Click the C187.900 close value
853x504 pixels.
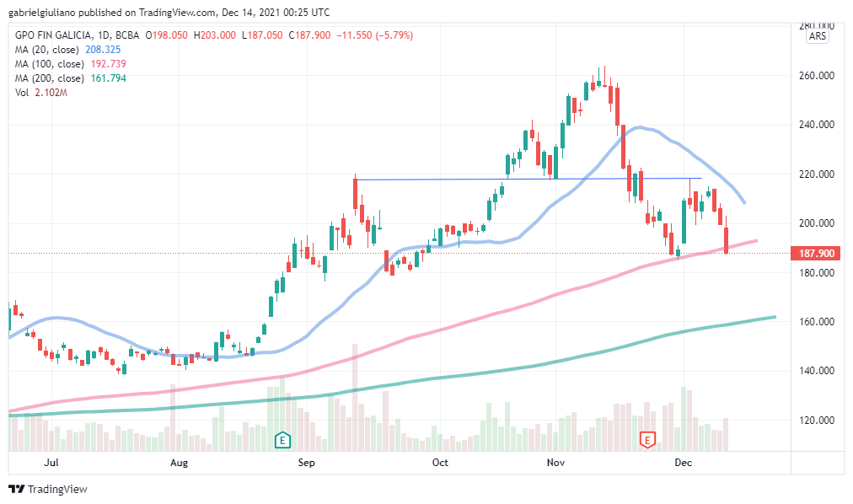click(309, 35)
